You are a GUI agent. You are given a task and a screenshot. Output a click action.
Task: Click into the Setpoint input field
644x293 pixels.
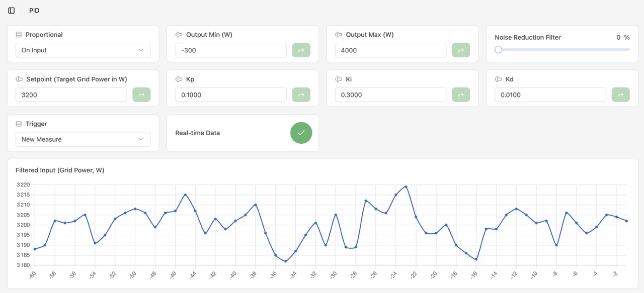[71, 95]
